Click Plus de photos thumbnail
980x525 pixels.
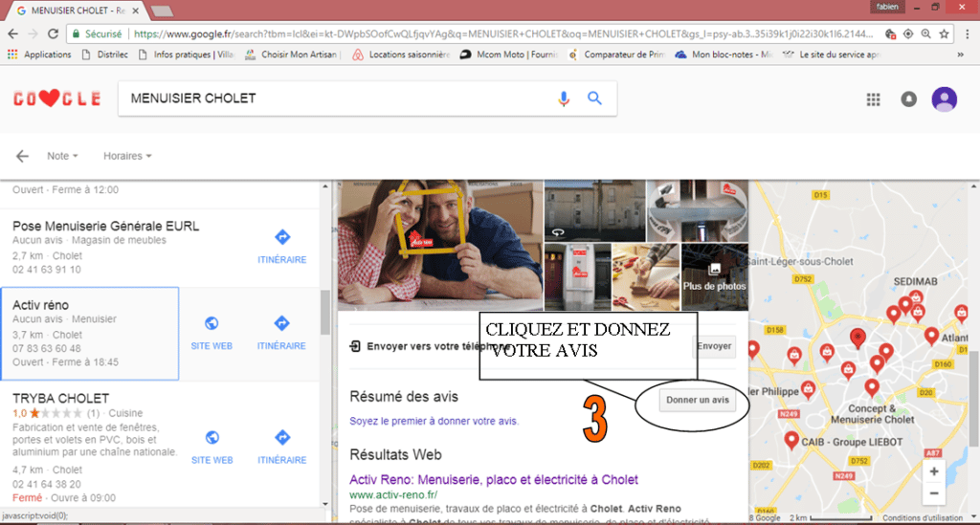[x=714, y=277]
